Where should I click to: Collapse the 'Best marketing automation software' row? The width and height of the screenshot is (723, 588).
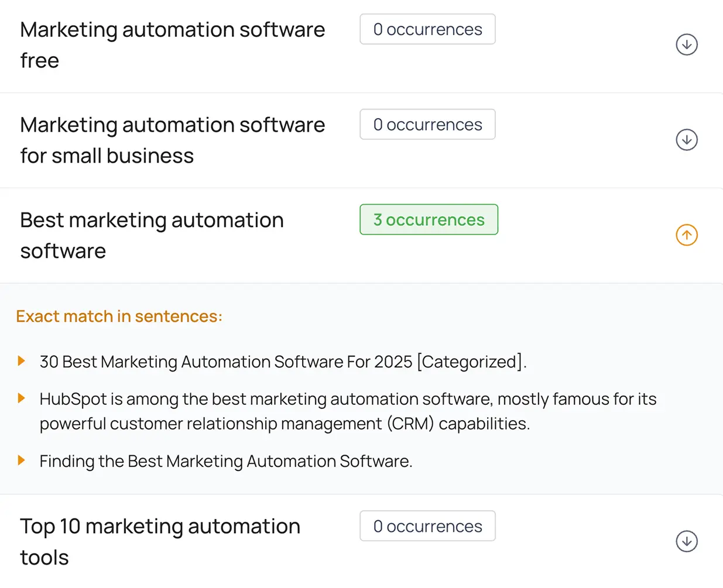pyautogui.click(x=686, y=235)
